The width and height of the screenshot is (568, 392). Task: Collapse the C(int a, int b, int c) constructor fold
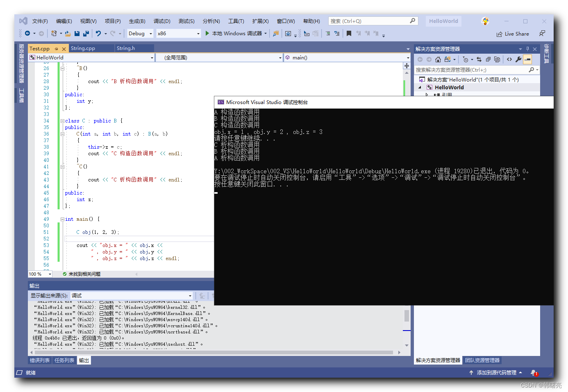(62, 134)
